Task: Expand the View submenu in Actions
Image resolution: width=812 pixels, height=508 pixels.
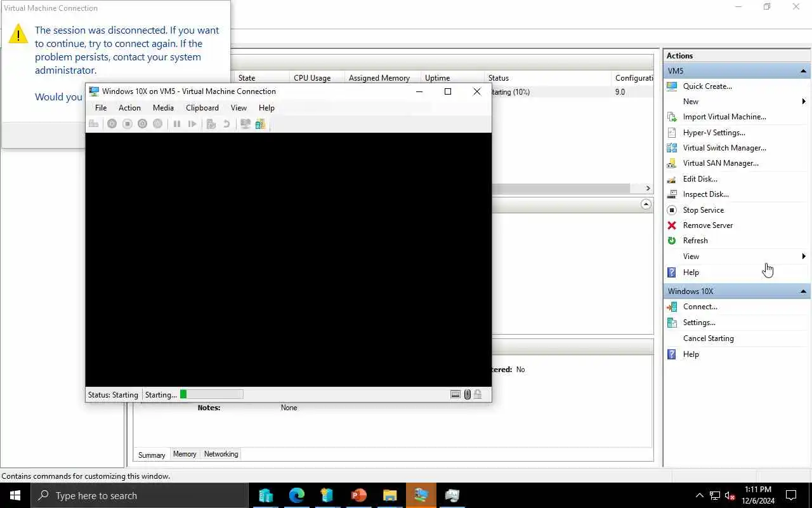Action: (x=804, y=257)
